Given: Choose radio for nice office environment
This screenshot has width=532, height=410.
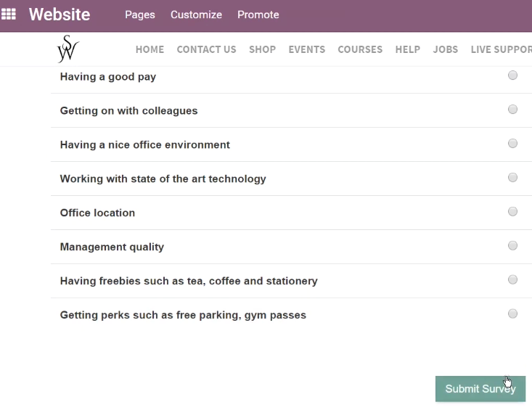Looking at the screenshot, I should coord(512,143).
